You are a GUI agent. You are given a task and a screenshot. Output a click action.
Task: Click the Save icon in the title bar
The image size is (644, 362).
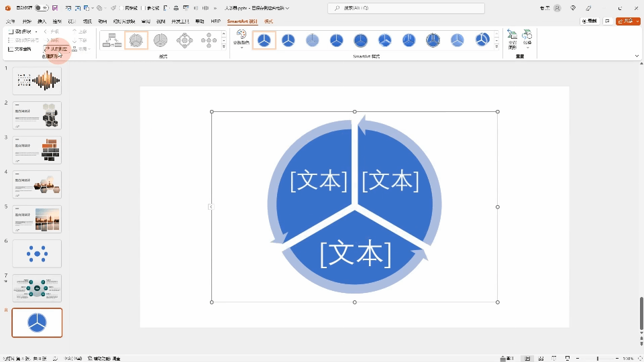tap(55, 8)
